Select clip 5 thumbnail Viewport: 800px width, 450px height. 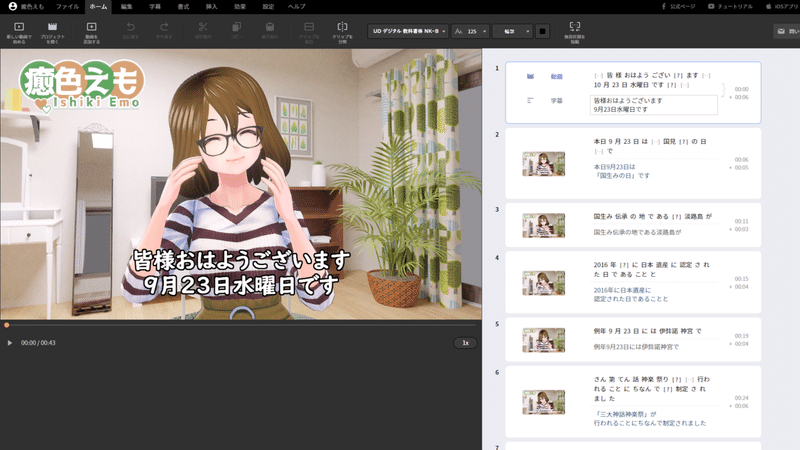click(x=543, y=340)
